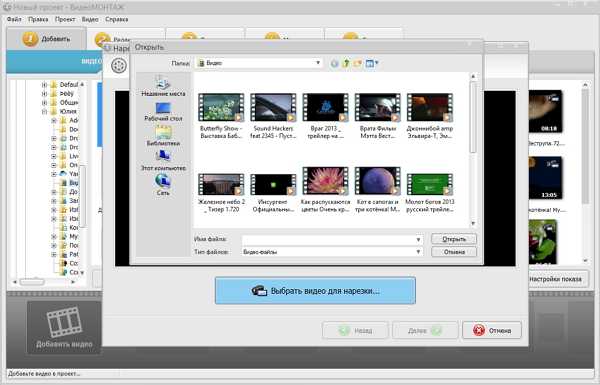Open the Тип файлов Видео-файлы dropdown
Image resolution: width=600 pixels, height=385 pixels.
click(x=333, y=252)
